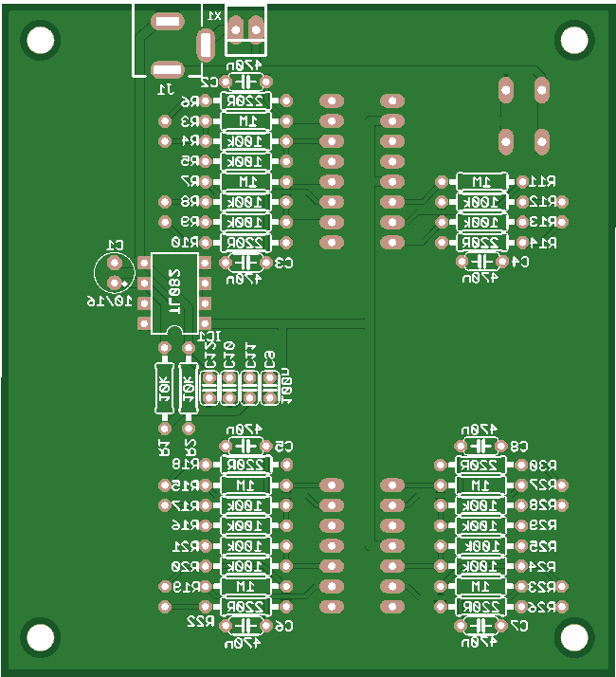Select the R3 1M resistor body

click(x=245, y=121)
